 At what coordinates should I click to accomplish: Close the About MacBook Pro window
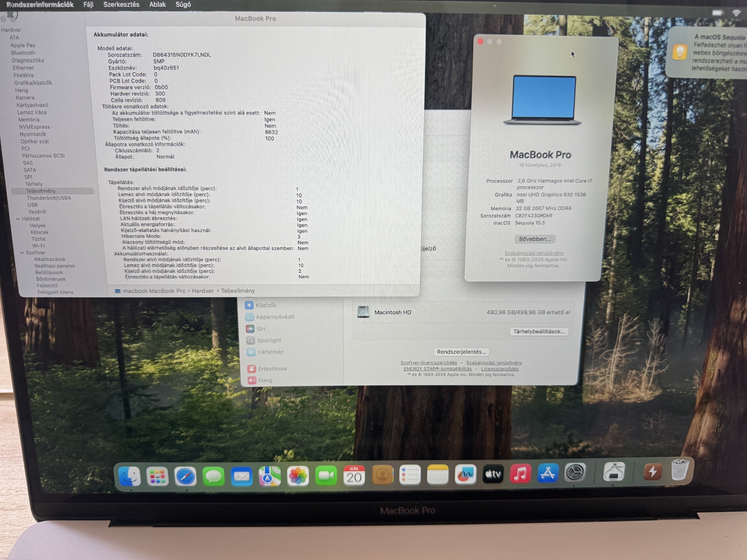[x=480, y=41]
